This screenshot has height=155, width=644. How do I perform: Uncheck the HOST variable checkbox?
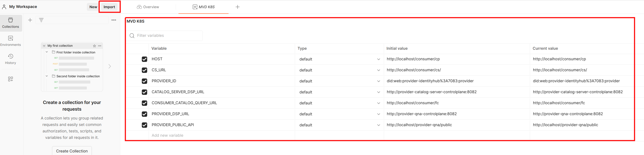(x=144, y=59)
